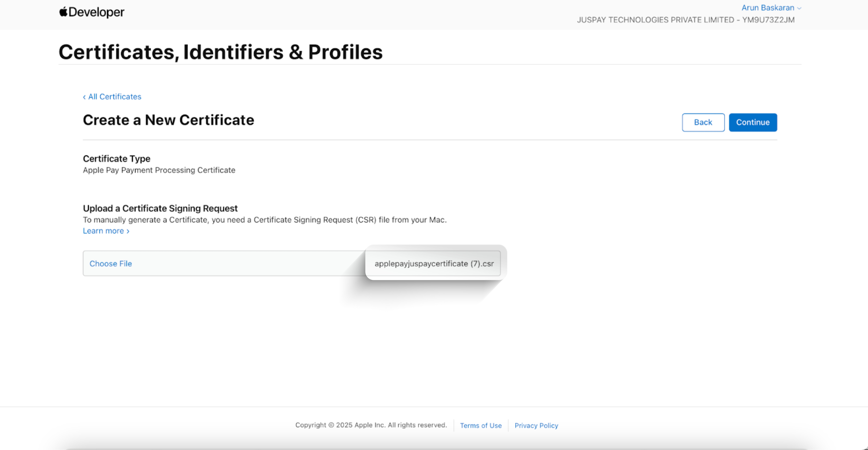Click the Apple Inc. copyright notice
The image size is (868, 450).
371,425
